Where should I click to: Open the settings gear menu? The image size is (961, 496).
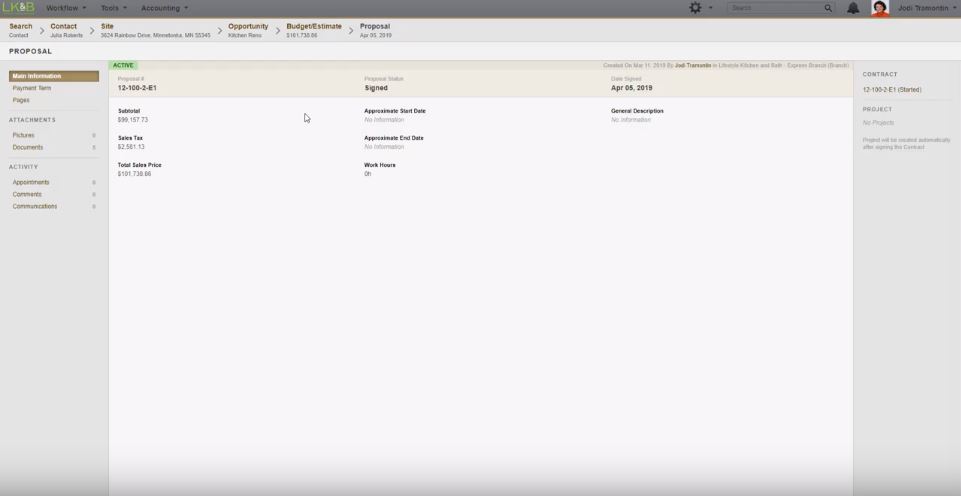[696, 8]
